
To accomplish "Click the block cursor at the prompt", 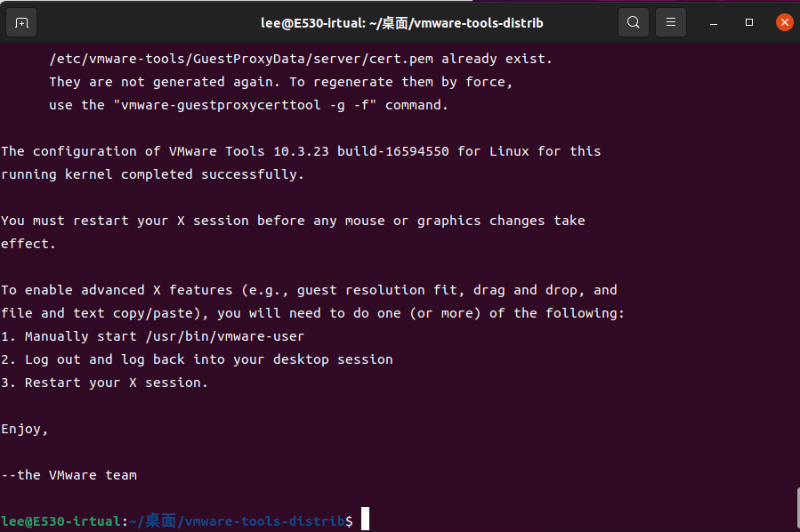I will 365,520.
